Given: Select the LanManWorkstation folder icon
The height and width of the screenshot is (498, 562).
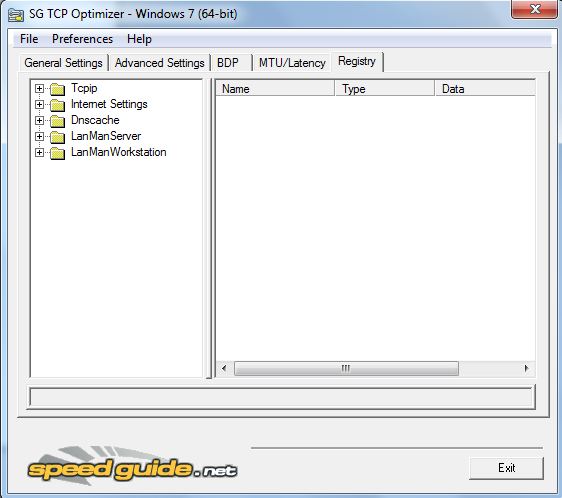Looking at the screenshot, I should click(x=57, y=153).
